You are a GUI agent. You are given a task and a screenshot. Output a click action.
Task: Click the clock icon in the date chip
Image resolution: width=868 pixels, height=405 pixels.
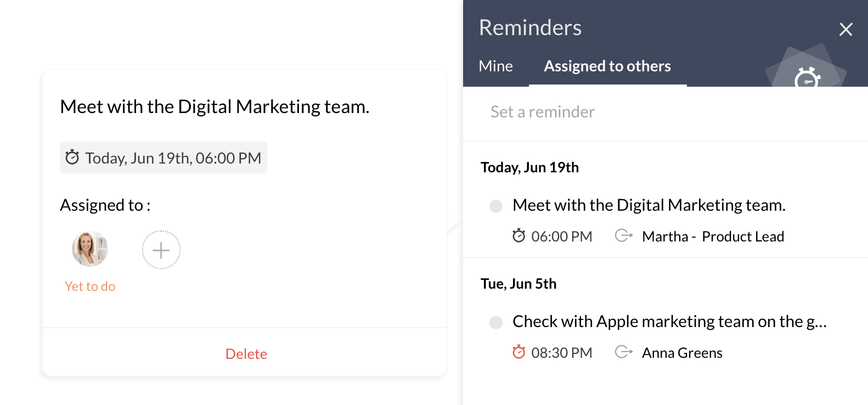72,158
